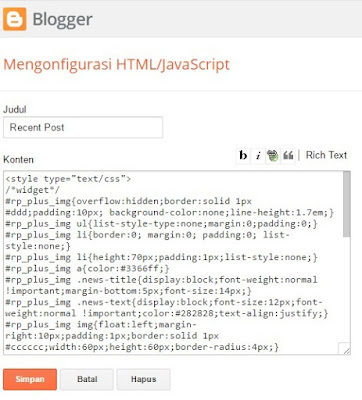362x400 pixels.
Task: Click the orange Blogger logo icon
Action: (x=15, y=19)
